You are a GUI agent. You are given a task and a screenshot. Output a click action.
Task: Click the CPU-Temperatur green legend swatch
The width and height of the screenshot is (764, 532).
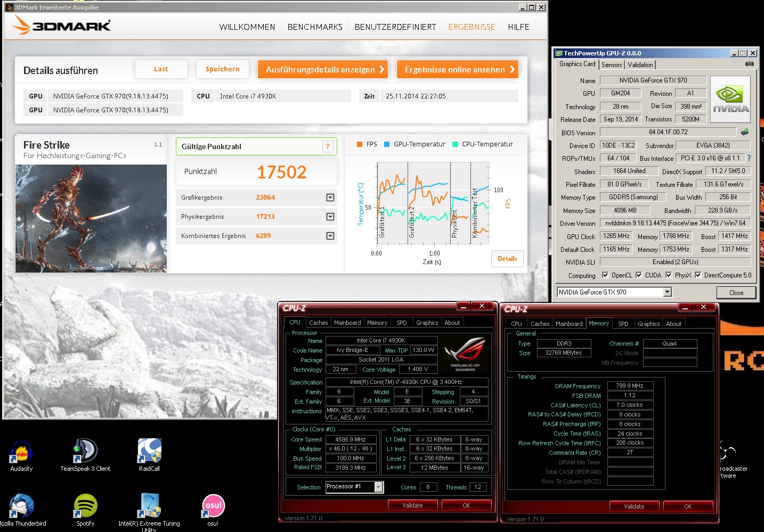[455, 144]
